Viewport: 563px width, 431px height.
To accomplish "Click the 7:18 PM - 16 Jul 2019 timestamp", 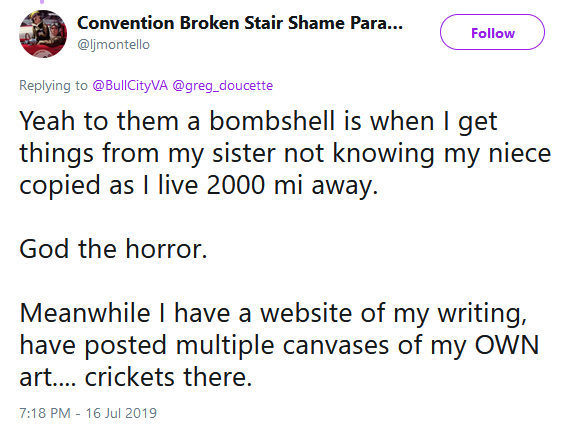I will [x=88, y=413].
